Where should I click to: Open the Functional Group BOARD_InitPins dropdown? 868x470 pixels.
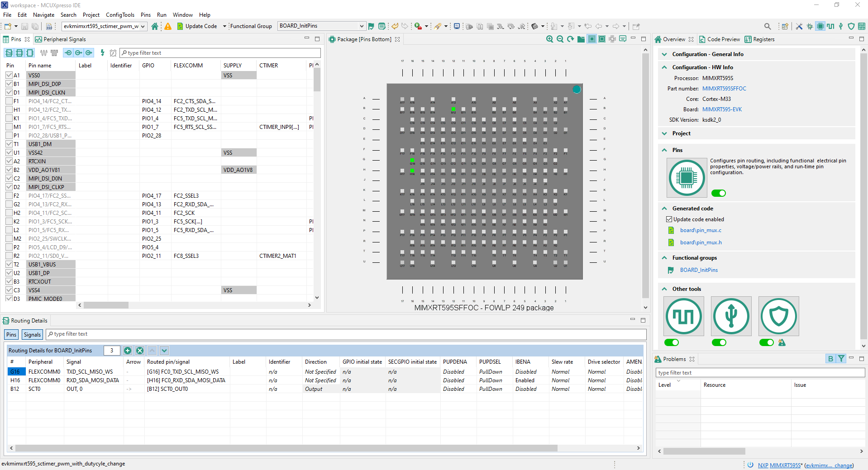(361, 26)
